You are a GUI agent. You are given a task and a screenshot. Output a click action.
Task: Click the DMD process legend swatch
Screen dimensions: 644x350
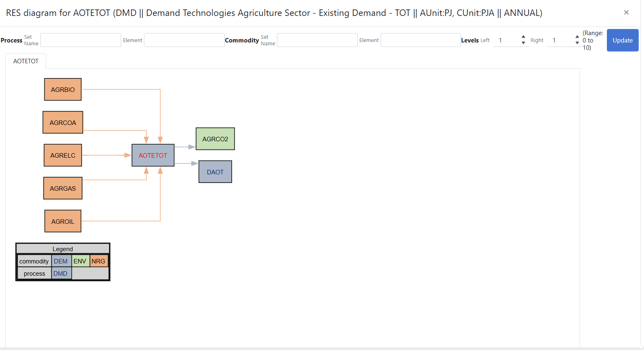tap(61, 274)
